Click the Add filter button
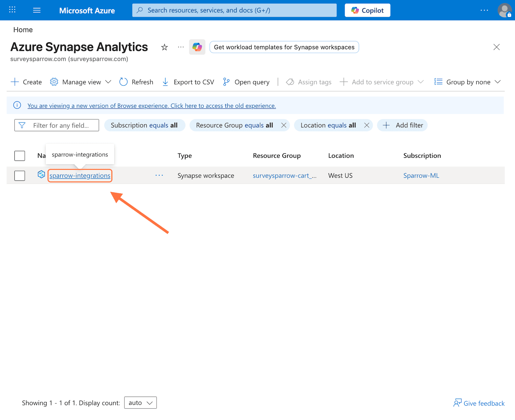 point(402,125)
